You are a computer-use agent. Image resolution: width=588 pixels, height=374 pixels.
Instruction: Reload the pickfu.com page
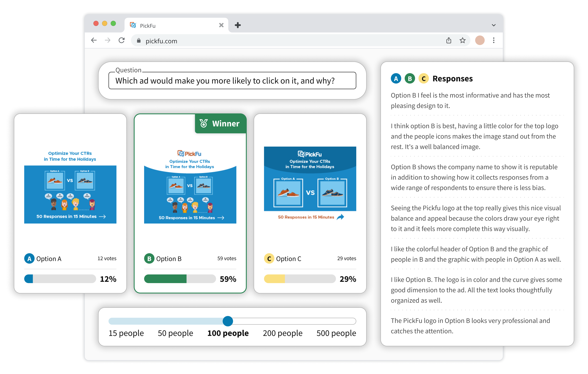pos(122,40)
